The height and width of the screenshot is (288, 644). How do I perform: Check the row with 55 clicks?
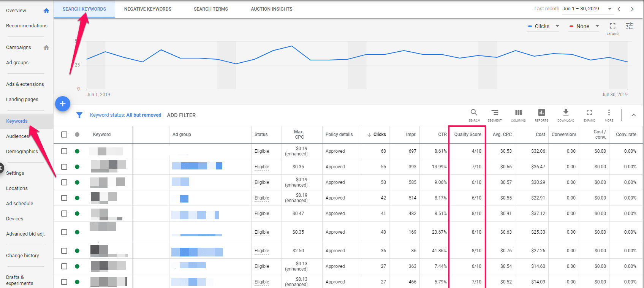(x=64, y=167)
